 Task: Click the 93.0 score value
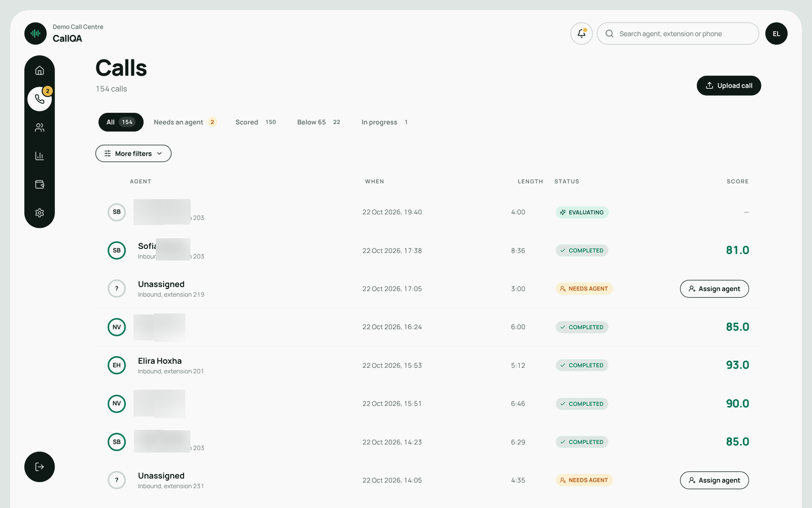click(x=737, y=365)
